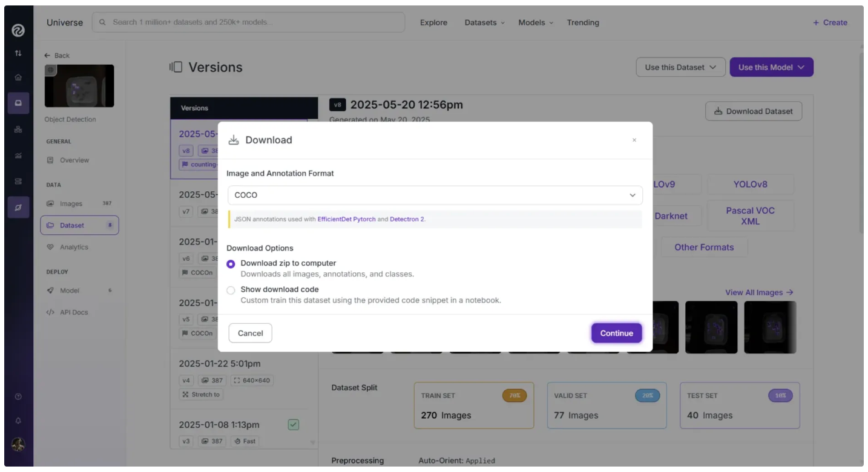Choose the Darknet format button
The height and width of the screenshot is (472, 868).
click(671, 216)
